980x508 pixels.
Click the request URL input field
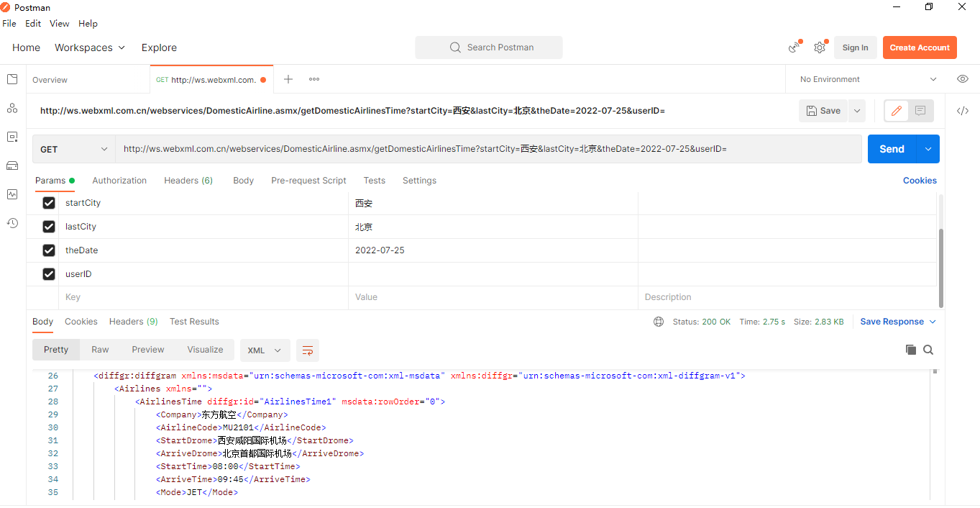click(x=489, y=149)
